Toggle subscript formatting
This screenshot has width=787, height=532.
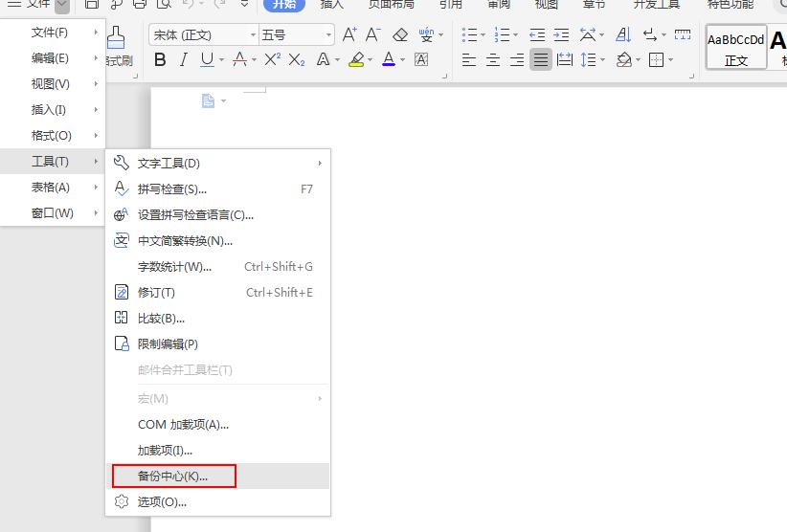pyautogui.click(x=297, y=59)
